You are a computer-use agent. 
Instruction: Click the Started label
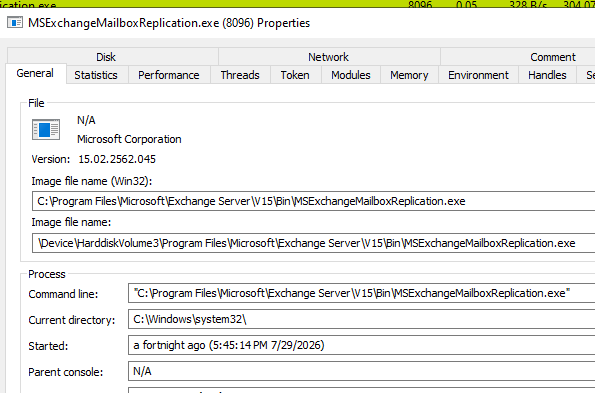[x=48, y=346]
